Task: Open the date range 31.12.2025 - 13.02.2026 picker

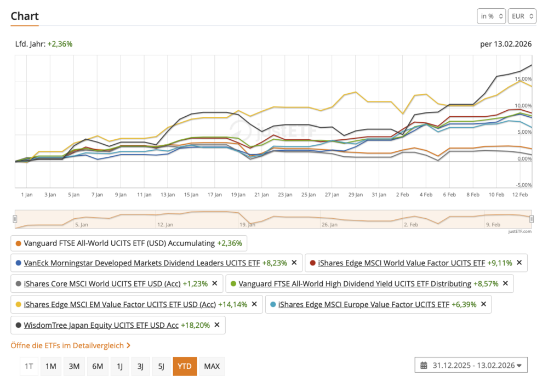Action: click(471, 366)
